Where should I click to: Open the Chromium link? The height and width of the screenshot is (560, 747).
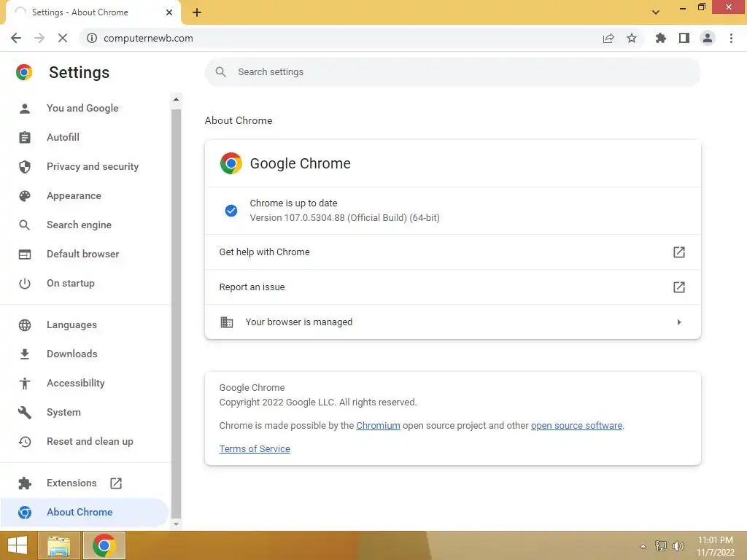pyautogui.click(x=378, y=425)
